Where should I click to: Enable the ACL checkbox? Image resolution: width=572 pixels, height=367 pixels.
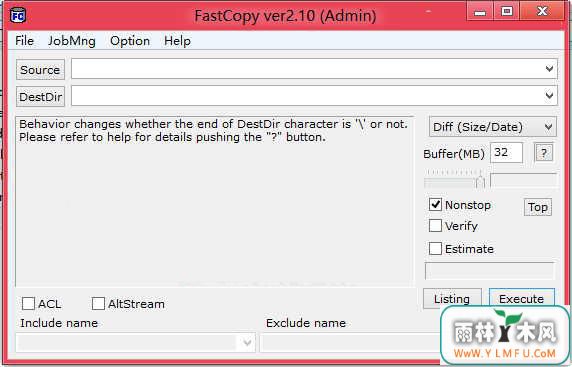(28, 304)
